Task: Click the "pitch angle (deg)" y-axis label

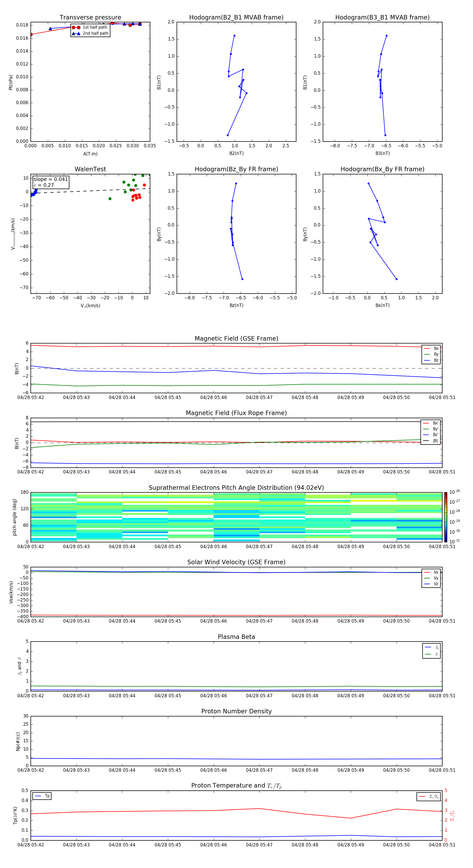Action: pyautogui.click(x=14, y=517)
